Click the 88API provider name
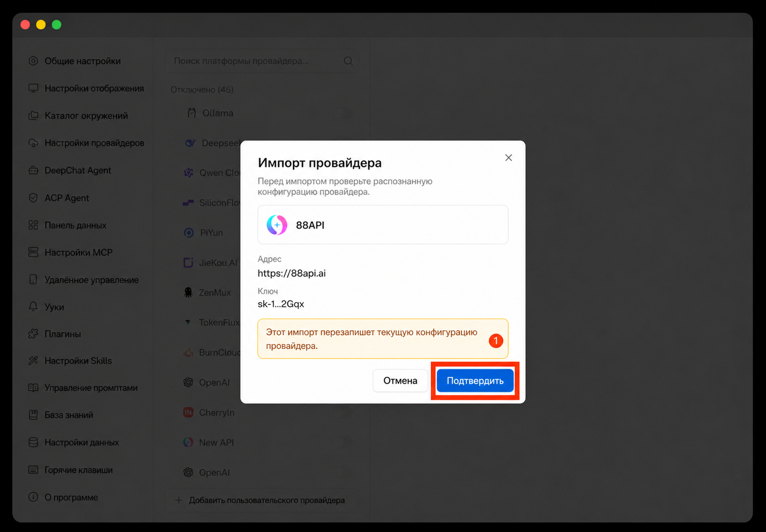 pyautogui.click(x=310, y=225)
